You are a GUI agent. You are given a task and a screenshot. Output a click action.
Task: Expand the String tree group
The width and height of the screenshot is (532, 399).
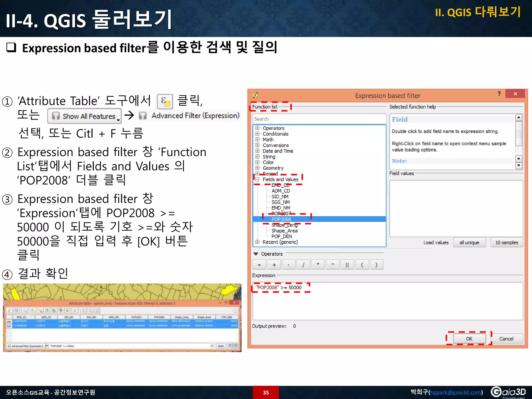click(x=257, y=157)
